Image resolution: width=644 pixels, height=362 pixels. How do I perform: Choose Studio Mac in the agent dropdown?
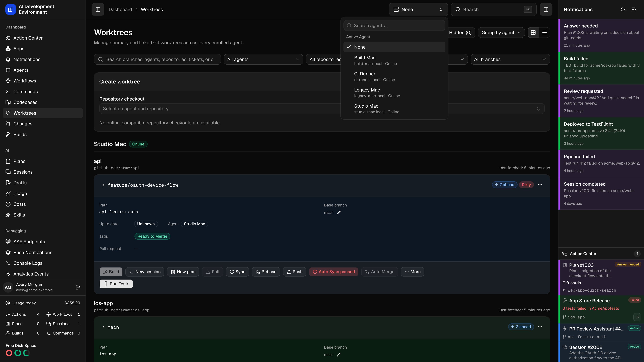[394, 109]
